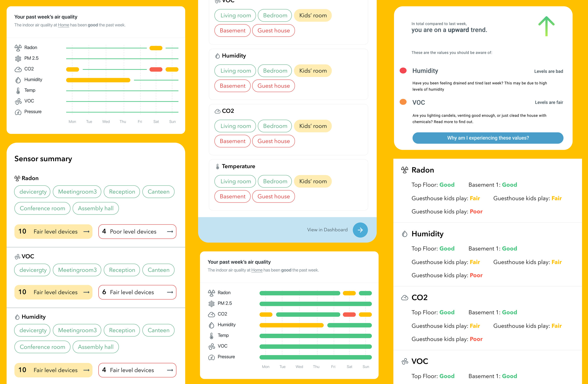Click "you are on a upward trend." text
This screenshot has width=588, height=384.
[x=449, y=30]
